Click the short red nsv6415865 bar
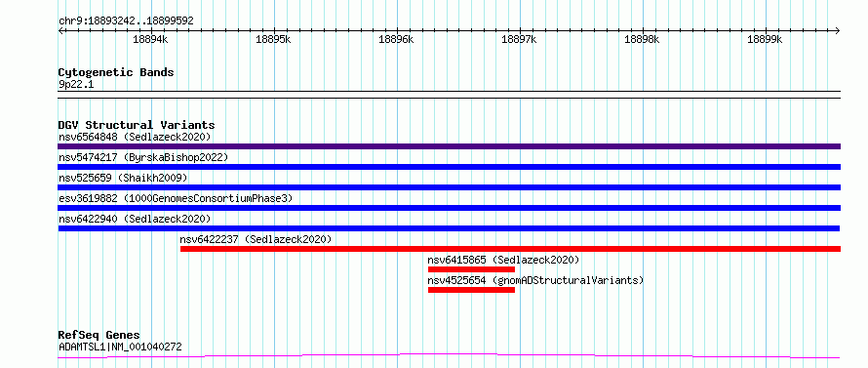 pyautogui.click(x=472, y=269)
